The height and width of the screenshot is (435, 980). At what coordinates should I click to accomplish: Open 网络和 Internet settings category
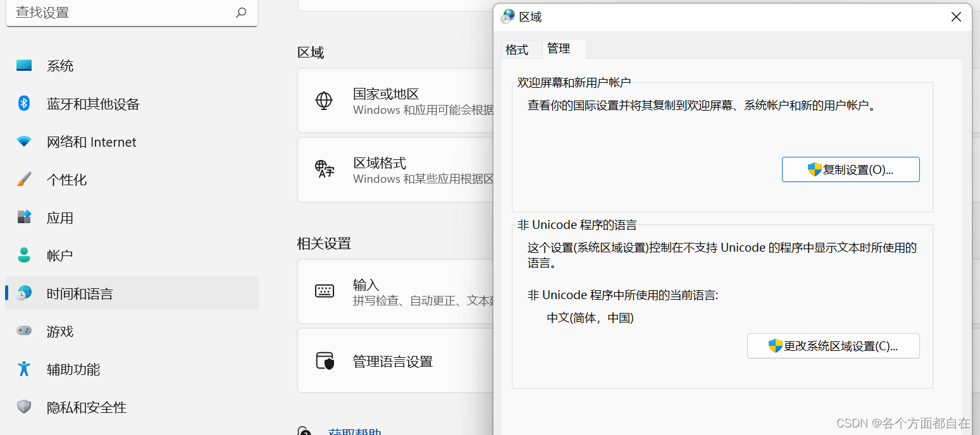pos(132,142)
